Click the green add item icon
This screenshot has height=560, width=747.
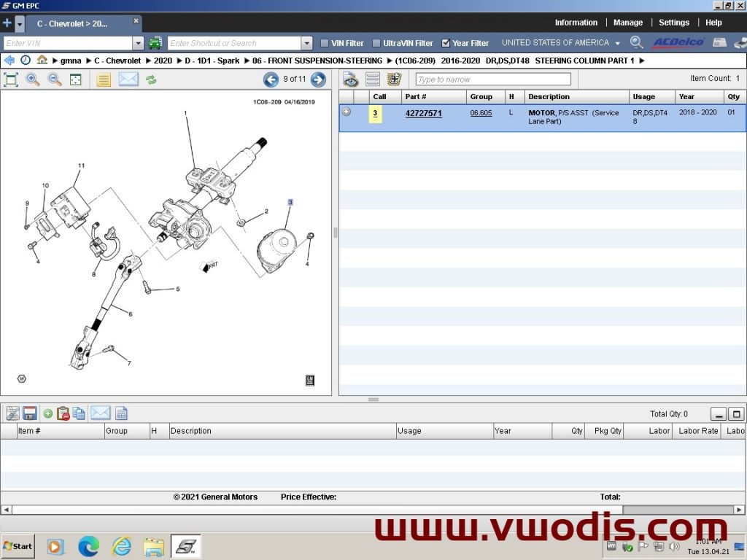(47, 414)
